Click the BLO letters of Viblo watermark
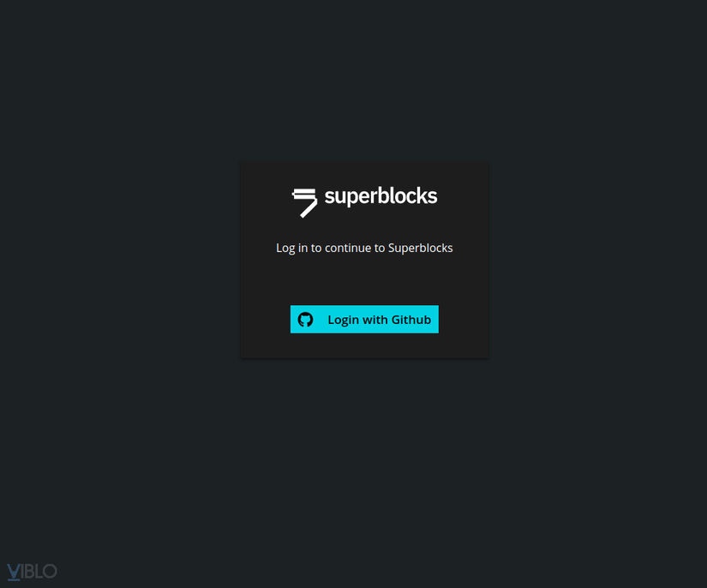The height and width of the screenshot is (588, 707). click(41, 572)
